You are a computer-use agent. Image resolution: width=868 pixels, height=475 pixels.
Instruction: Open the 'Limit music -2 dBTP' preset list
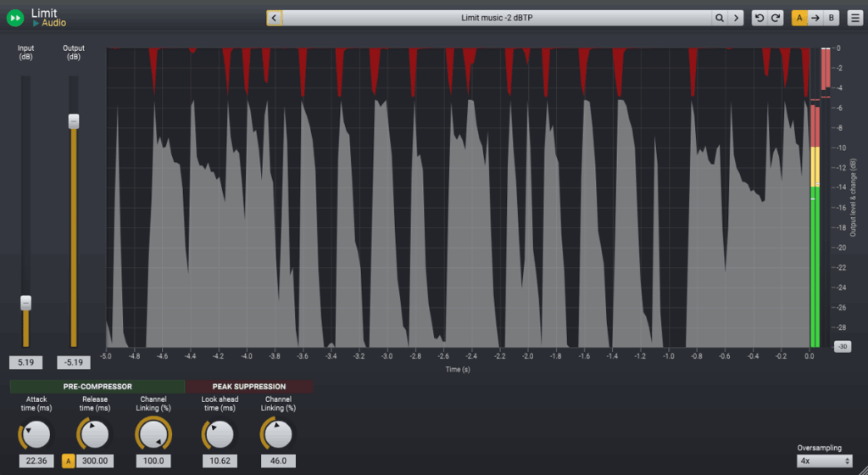pyautogui.click(x=497, y=18)
